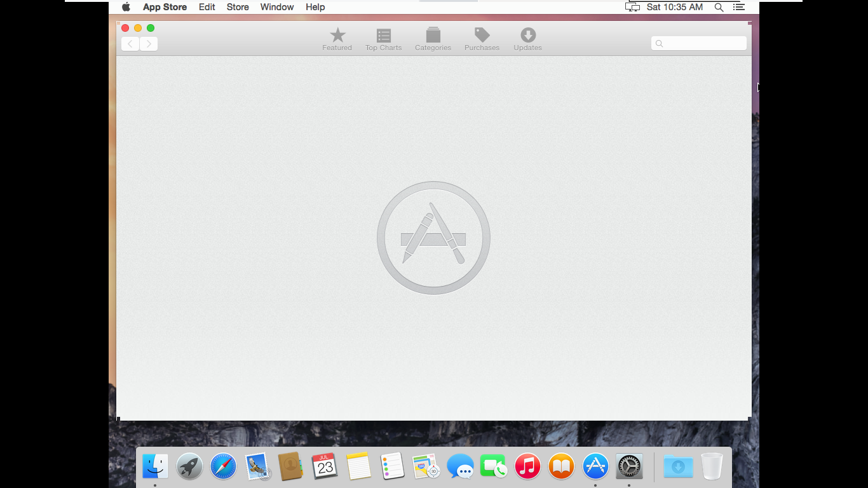
Task: Open Contacts from the Dock
Action: click(x=290, y=466)
